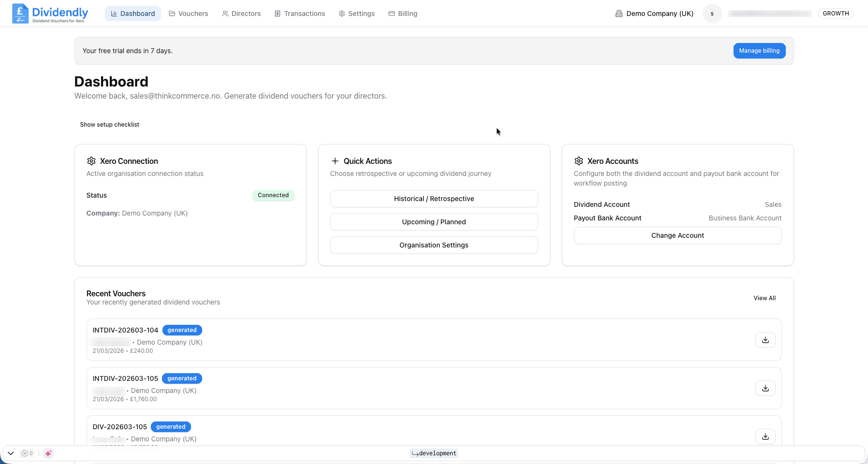Click the sparkle icon in bottom bar
The width and height of the screenshot is (868, 464).
coord(48,453)
